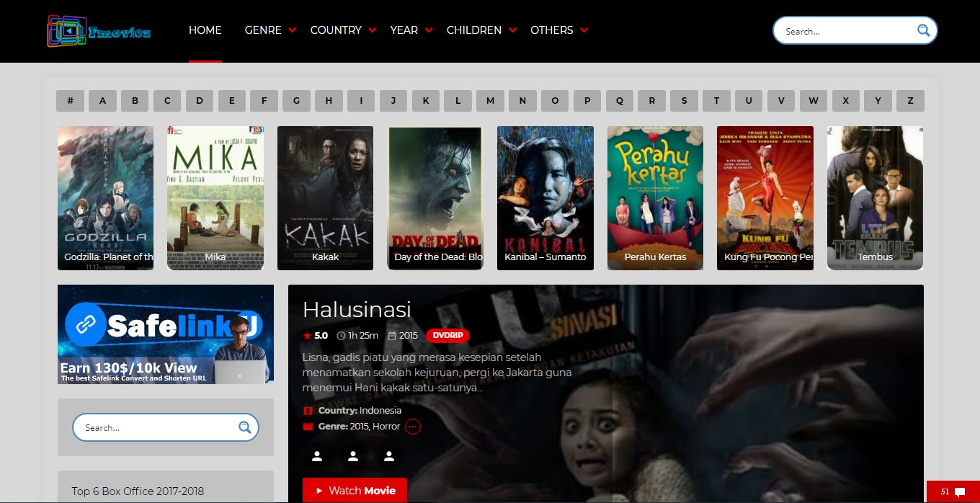
Task: Click the third cast person icon
Action: (389, 456)
